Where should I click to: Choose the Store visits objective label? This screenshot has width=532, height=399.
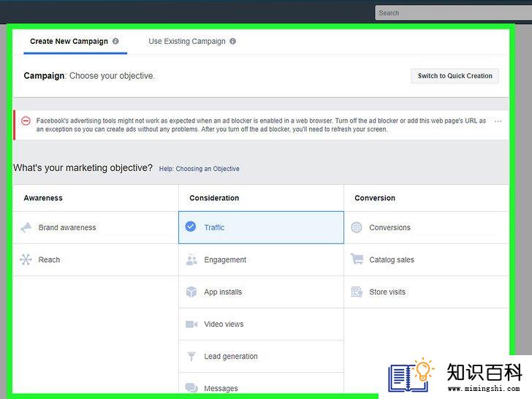tap(387, 292)
